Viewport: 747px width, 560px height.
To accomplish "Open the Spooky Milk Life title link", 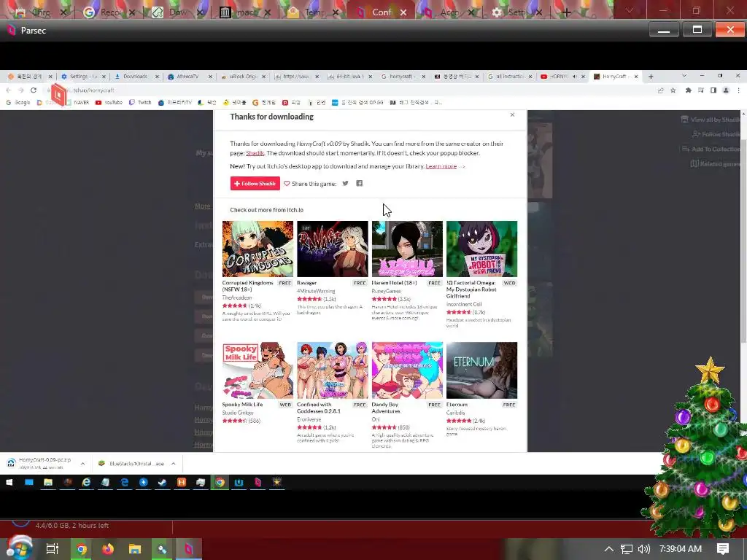I will (242, 404).
